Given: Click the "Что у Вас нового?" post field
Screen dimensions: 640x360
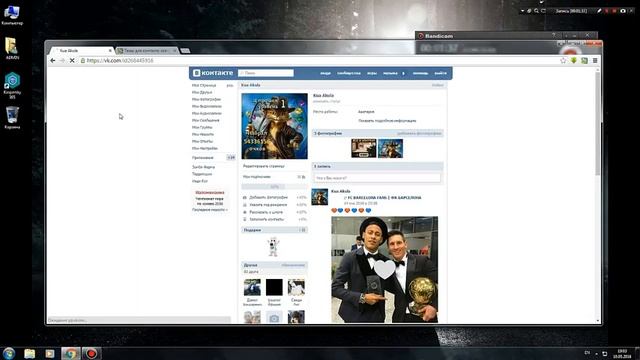Looking at the screenshot, I should click(378, 178).
